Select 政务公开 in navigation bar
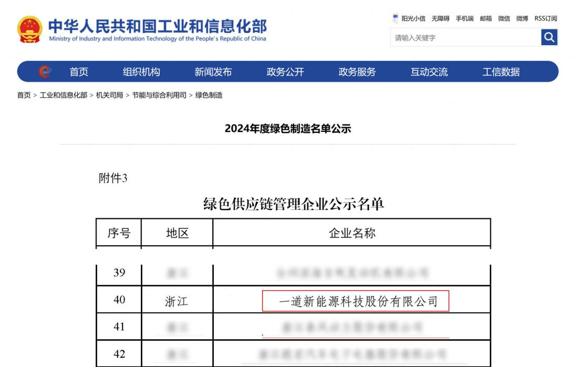Image resolution: width=588 pixels, height=367 pixels. tap(285, 72)
